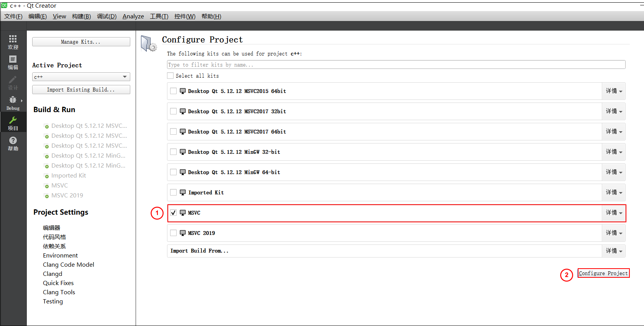The image size is (644, 326).
Task: Click the Configure Project folder gear icon
Action: (x=149, y=43)
